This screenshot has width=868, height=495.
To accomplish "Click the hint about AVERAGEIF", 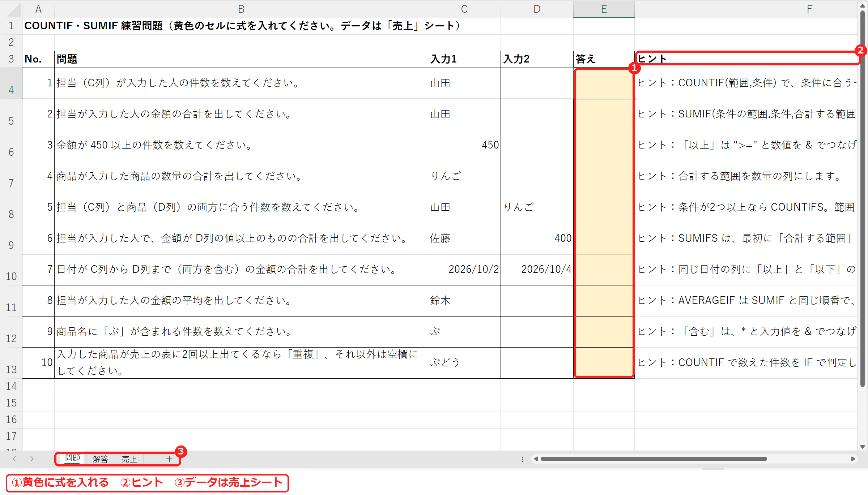I will point(745,301).
